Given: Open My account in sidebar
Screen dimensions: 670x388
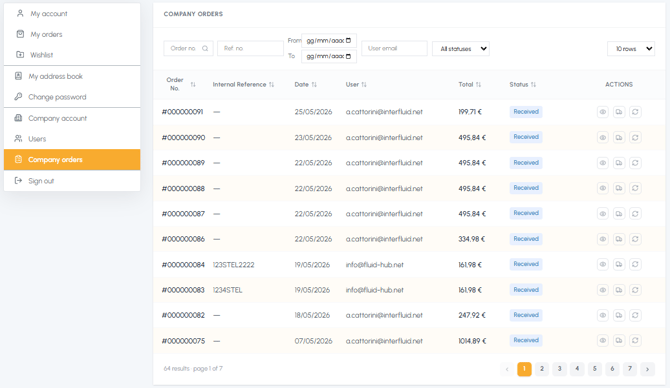Looking at the screenshot, I should (x=72, y=14).
